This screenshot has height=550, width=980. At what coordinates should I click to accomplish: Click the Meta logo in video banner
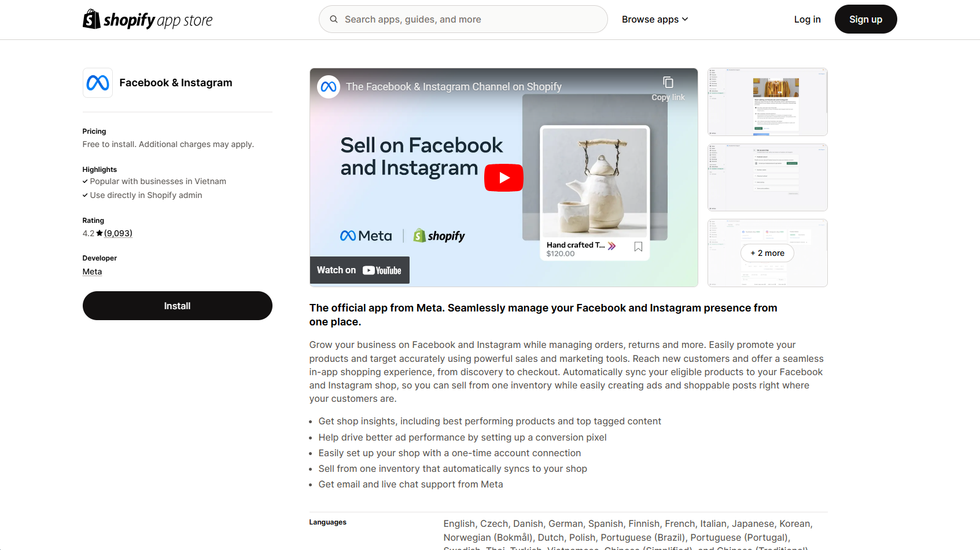click(x=366, y=236)
